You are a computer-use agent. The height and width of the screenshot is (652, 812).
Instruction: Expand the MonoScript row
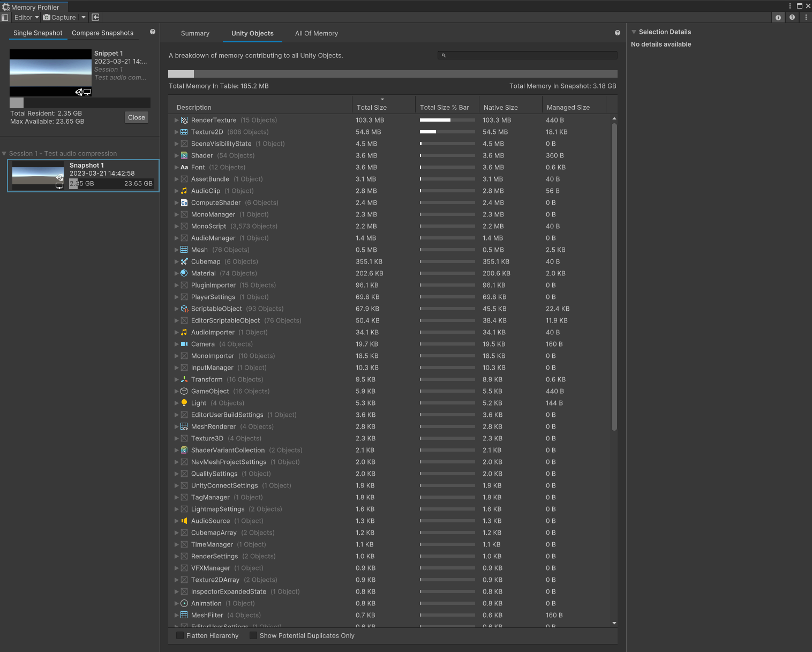coord(176,227)
